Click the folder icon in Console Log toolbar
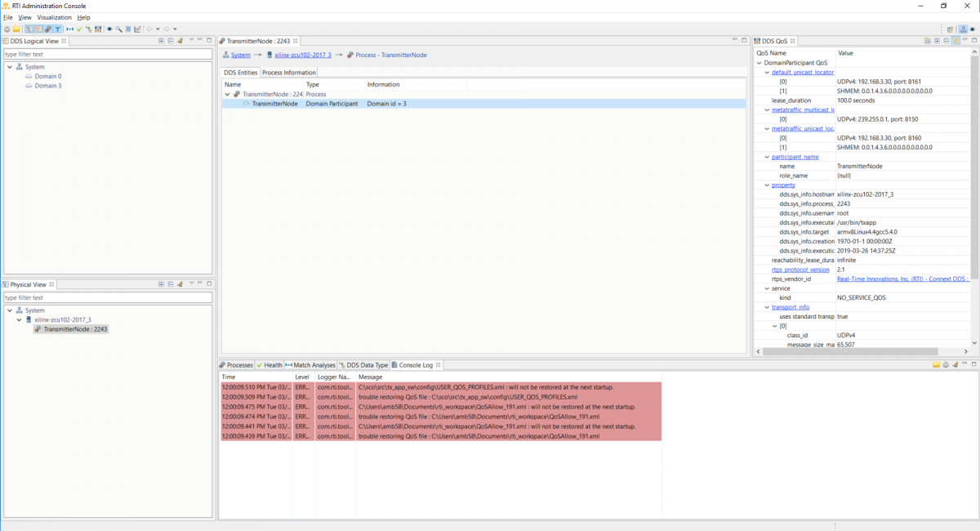The height and width of the screenshot is (531, 980). coord(936,365)
